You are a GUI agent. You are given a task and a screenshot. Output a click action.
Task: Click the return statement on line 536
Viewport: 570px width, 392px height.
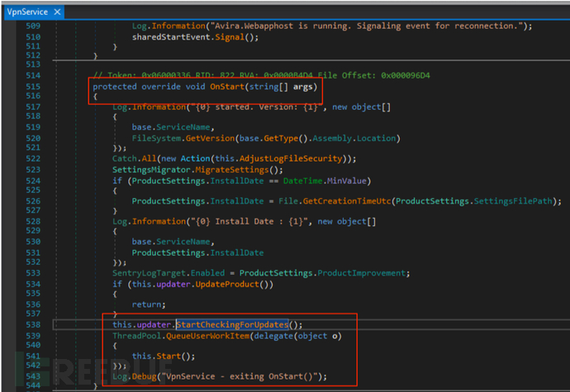[149, 305]
